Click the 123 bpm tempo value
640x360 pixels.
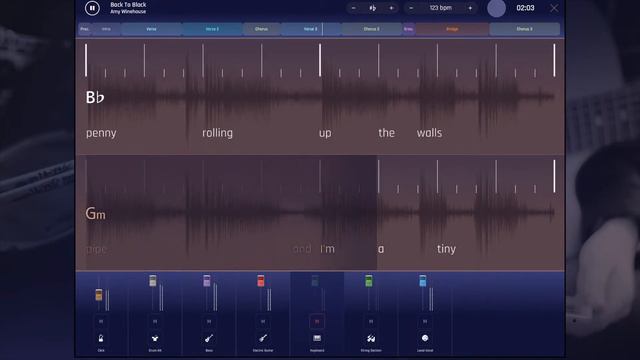coord(441,8)
